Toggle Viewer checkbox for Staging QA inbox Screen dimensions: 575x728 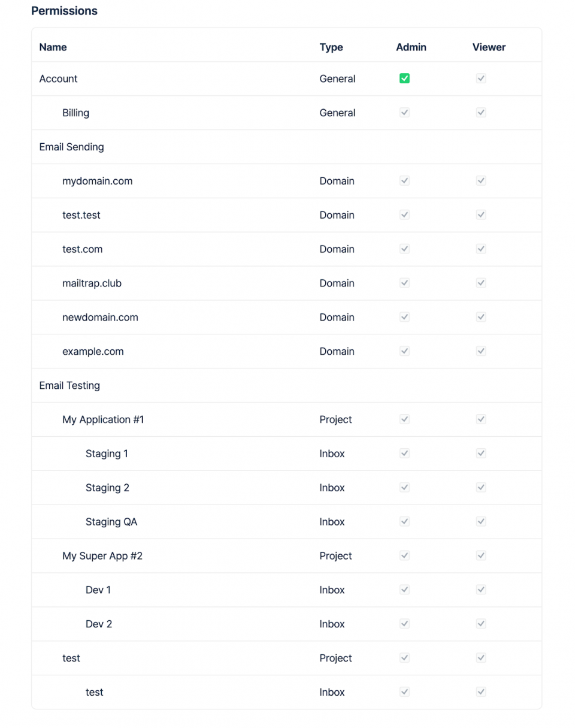coord(480,522)
